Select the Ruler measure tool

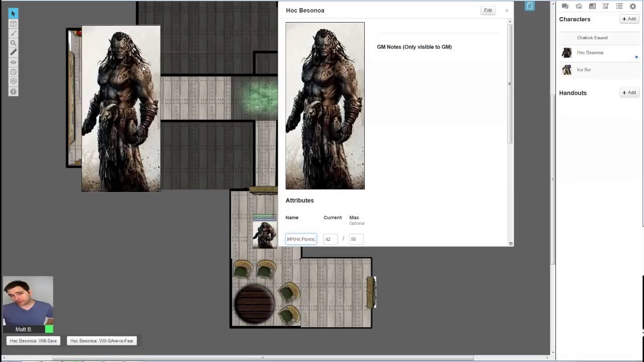coord(13,52)
